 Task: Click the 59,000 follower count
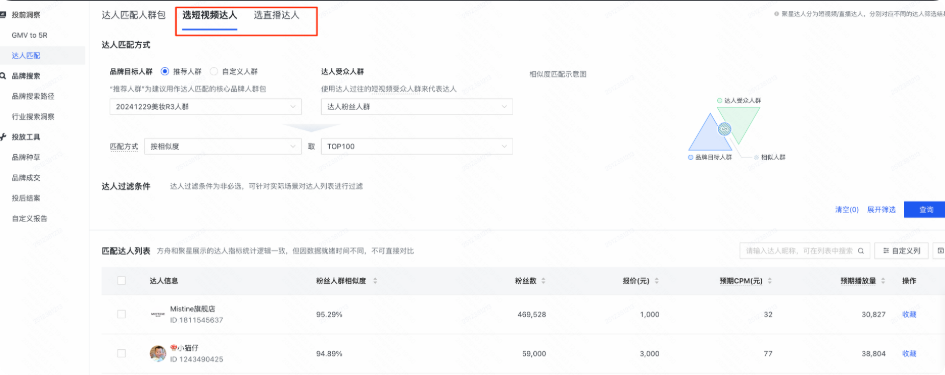[x=534, y=353]
